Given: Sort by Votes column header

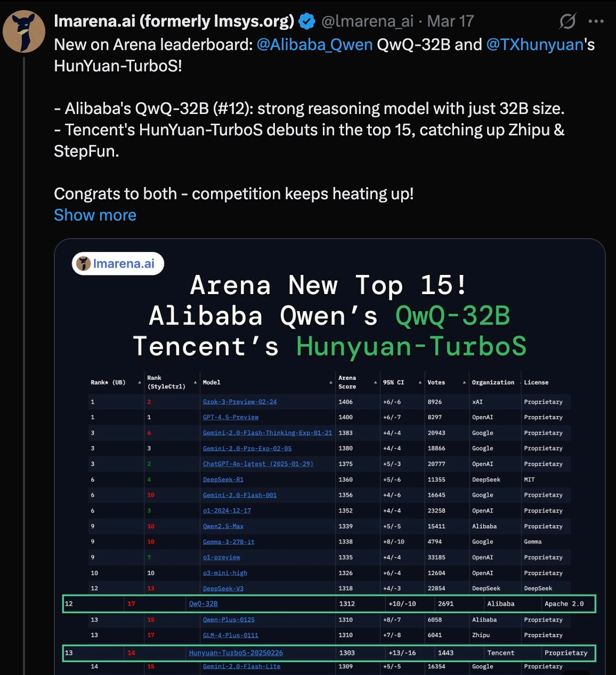Looking at the screenshot, I should 436,383.
